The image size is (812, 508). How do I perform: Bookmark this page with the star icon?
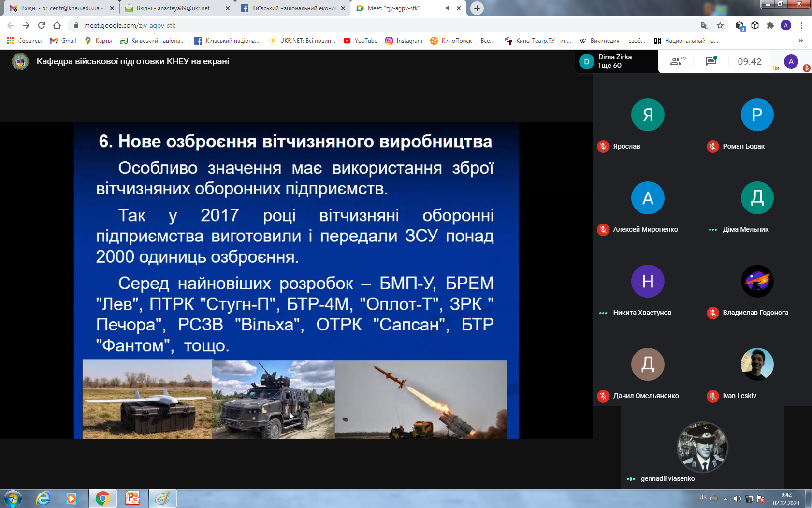tap(720, 25)
